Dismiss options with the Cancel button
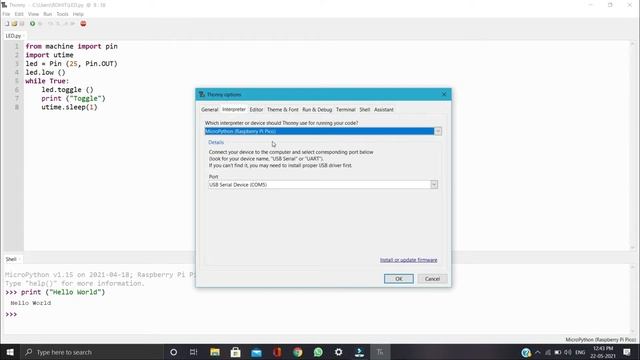Screen dimensions: 640x360 click(x=432, y=279)
